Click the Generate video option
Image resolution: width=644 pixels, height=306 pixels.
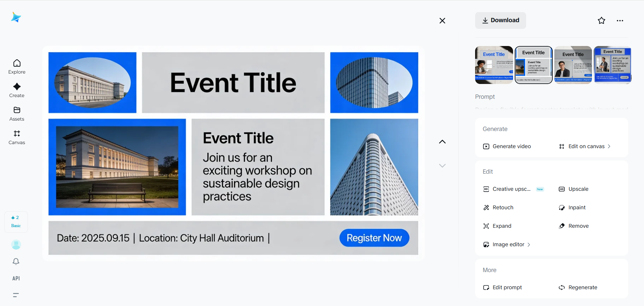[x=511, y=146]
